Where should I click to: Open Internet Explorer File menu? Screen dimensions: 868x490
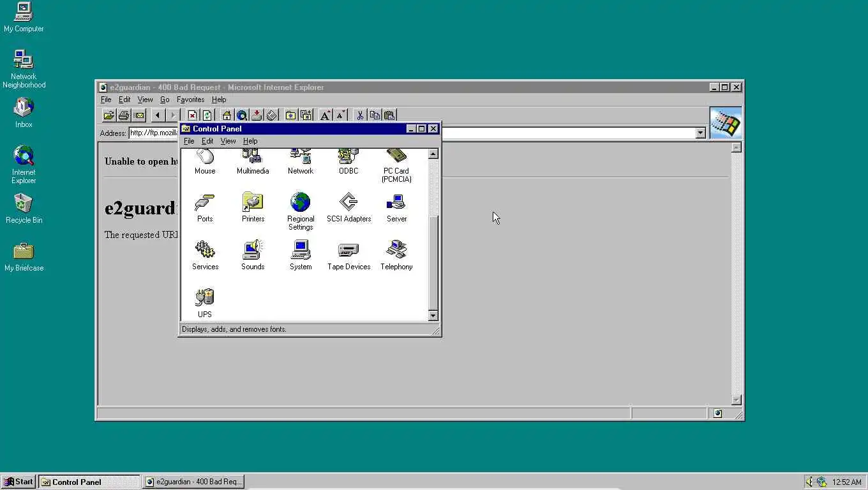(106, 100)
